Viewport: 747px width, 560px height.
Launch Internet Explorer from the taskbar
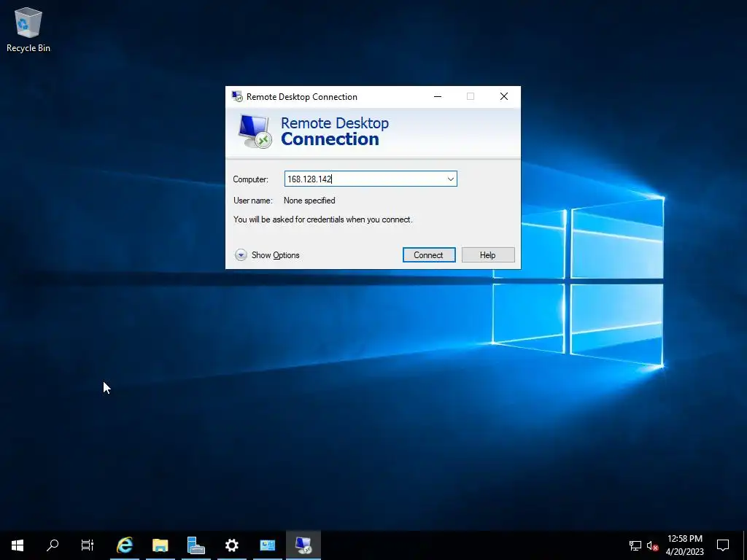click(125, 545)
